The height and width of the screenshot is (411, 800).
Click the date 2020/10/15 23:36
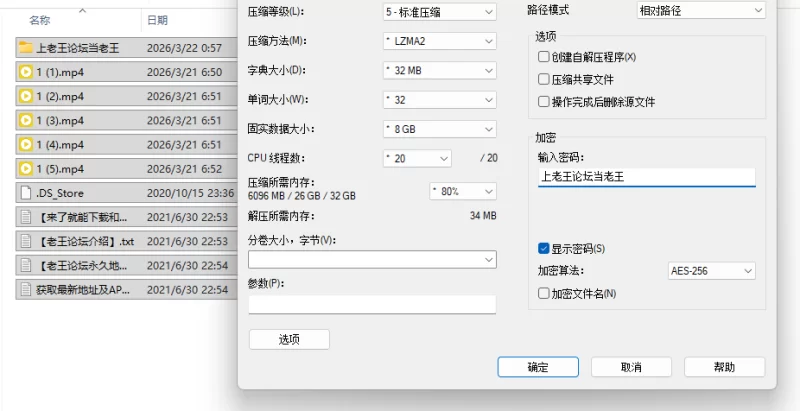coord(190,193)
